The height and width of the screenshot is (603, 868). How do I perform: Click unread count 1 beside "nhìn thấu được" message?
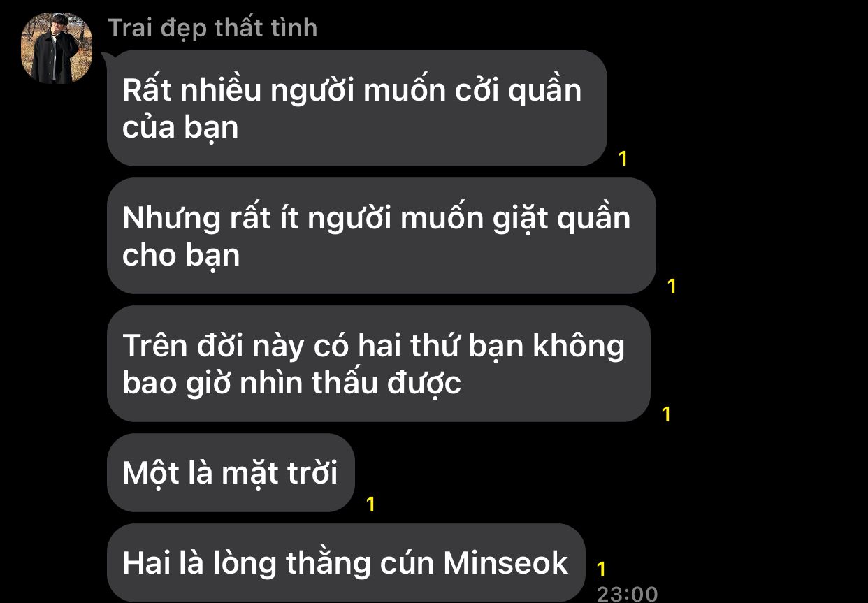[667, 414]
